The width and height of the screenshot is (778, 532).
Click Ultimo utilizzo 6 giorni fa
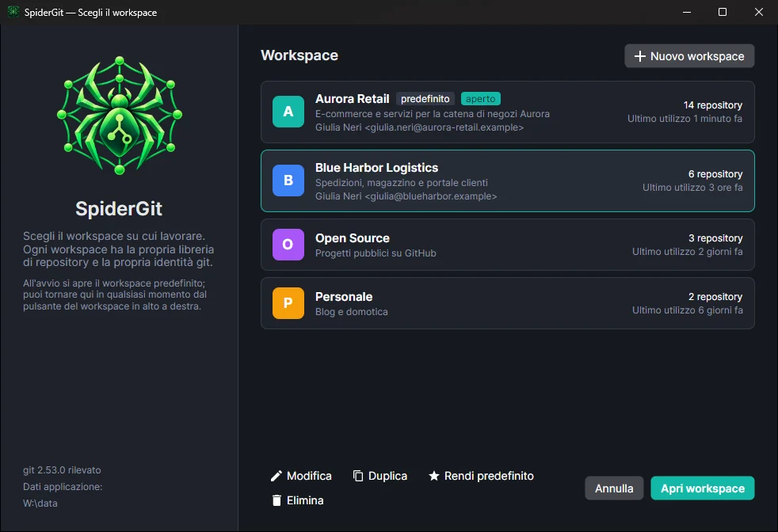pos(687,310)
